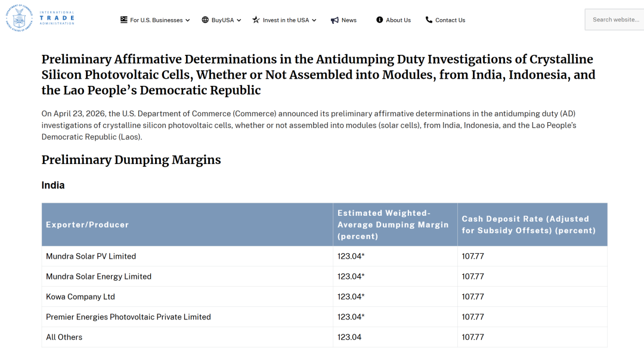
Task: Click the flag icon beside For U.S. Businesses
Action: (x=123, y=20)
